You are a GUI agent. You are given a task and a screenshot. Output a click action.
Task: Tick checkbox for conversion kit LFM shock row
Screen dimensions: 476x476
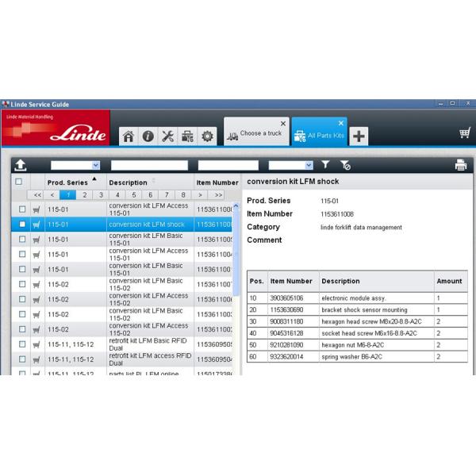(x=22, y=225)
